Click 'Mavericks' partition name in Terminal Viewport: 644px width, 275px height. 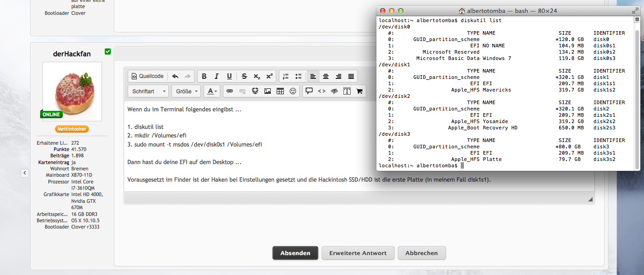pos(496,90)
